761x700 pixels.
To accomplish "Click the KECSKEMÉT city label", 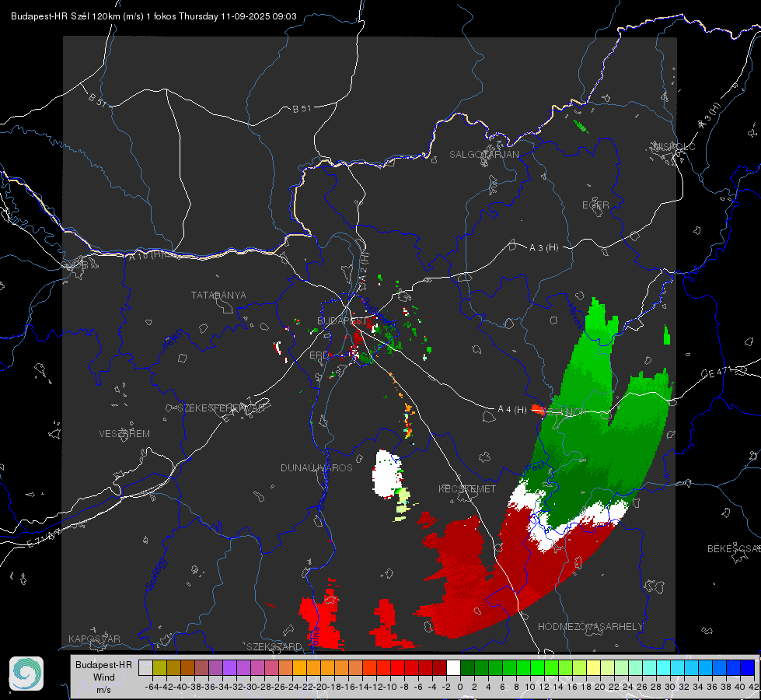I will pos(467,489).
